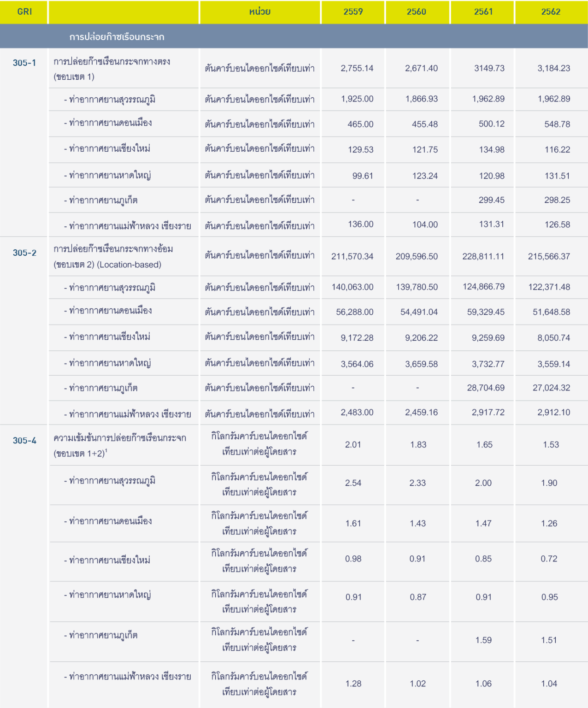
Task: Click the 2561 year column header
Action: pos(483,12)
